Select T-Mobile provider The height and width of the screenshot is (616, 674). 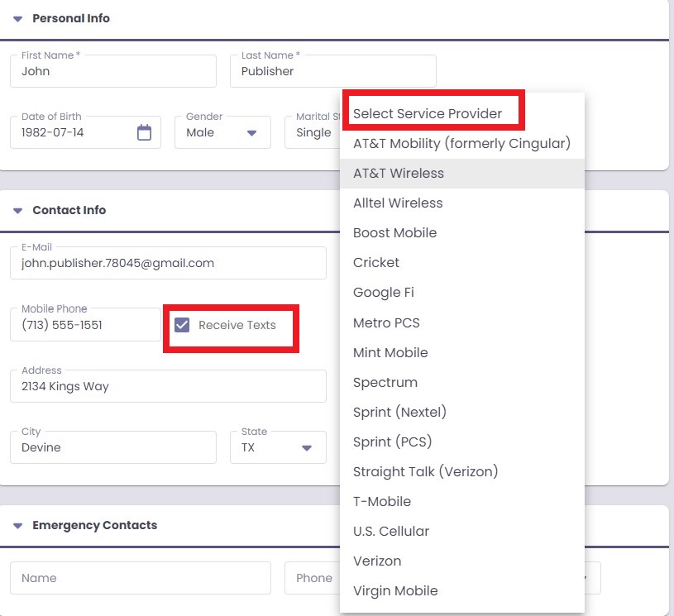click(462, 502)
